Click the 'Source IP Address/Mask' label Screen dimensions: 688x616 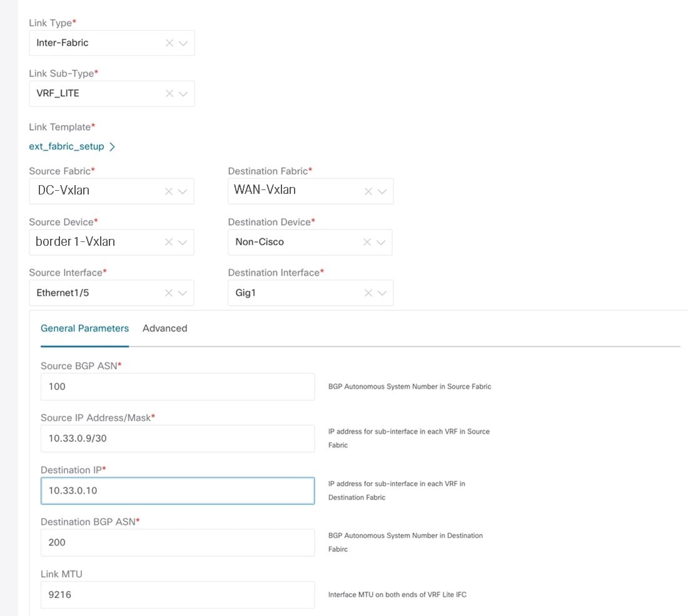[x=98, y=418]
